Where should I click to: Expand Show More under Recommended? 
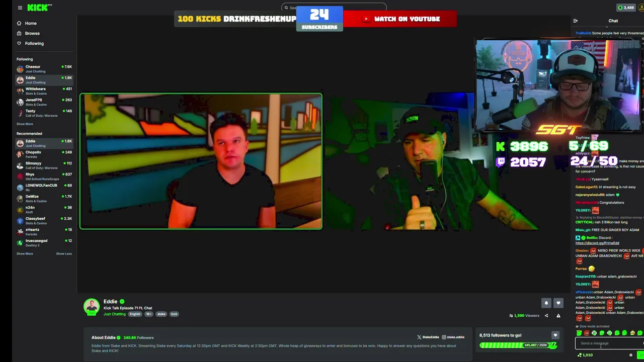[x=25, y=253]
